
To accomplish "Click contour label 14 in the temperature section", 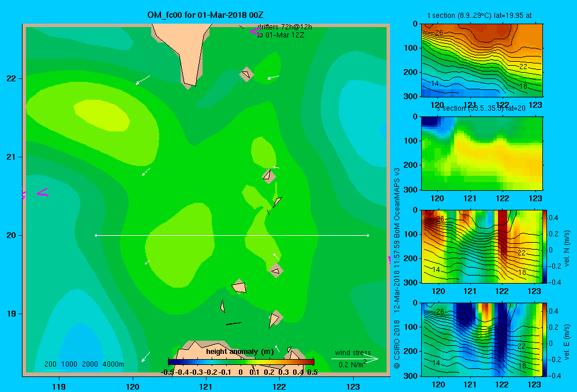I will point(435,84).
